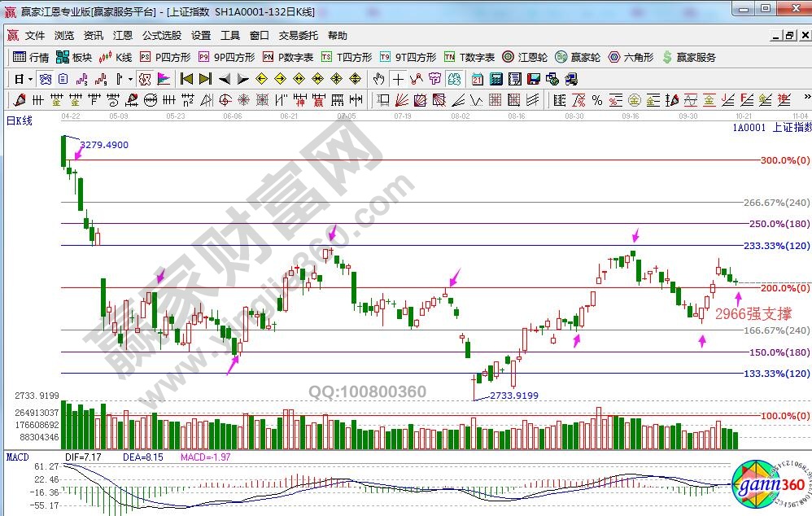Screen dimensions: 812x516
Task: Click the calendar date icon
Action: click(477, 79)
